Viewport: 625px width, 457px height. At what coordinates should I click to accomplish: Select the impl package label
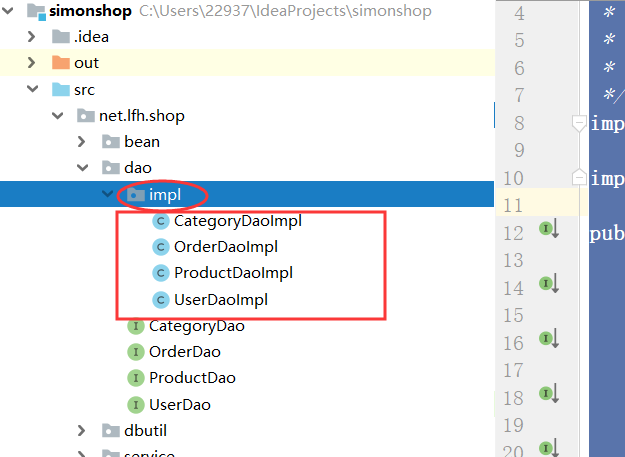pyautogui.click(x=165, y=195)
